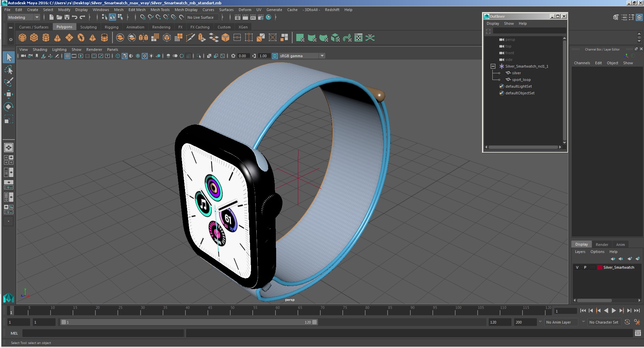Save the scene with the floppy disk icon
644x348 pixels.
tap(67, 17)
